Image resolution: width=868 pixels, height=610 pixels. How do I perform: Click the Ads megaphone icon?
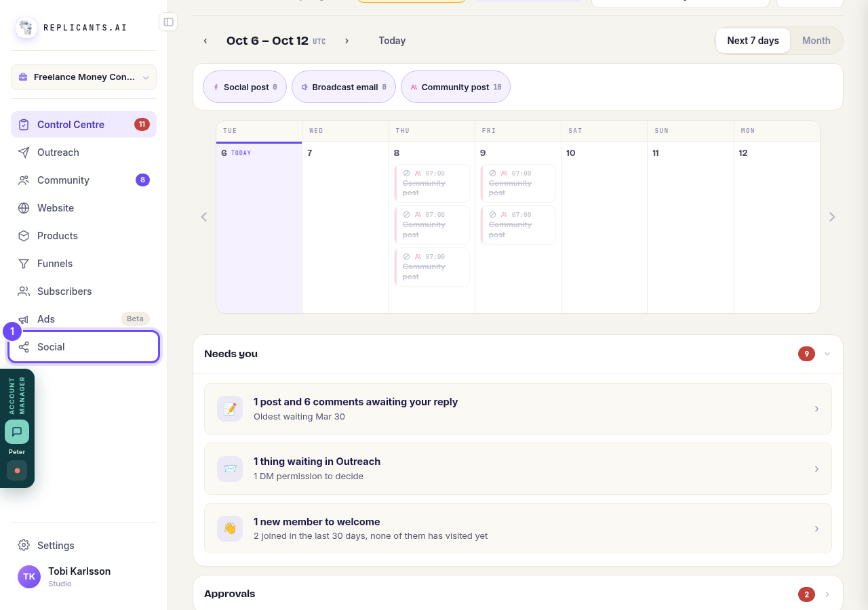(x=24, y=319)
